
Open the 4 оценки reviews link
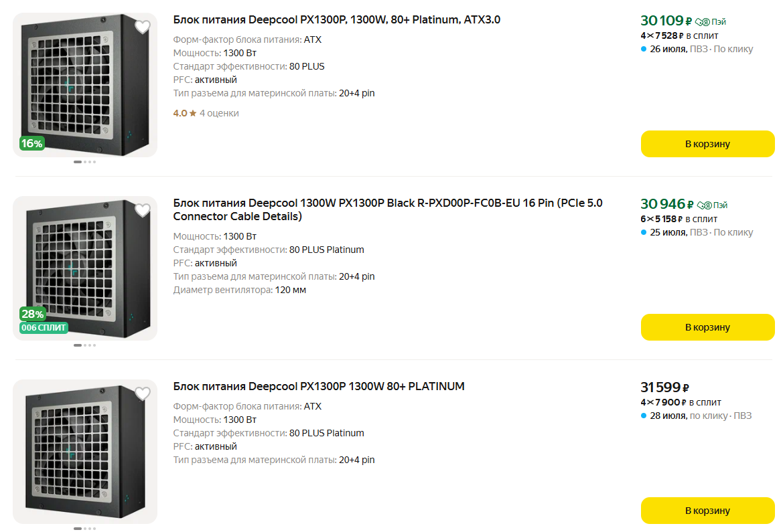point(219,113)
